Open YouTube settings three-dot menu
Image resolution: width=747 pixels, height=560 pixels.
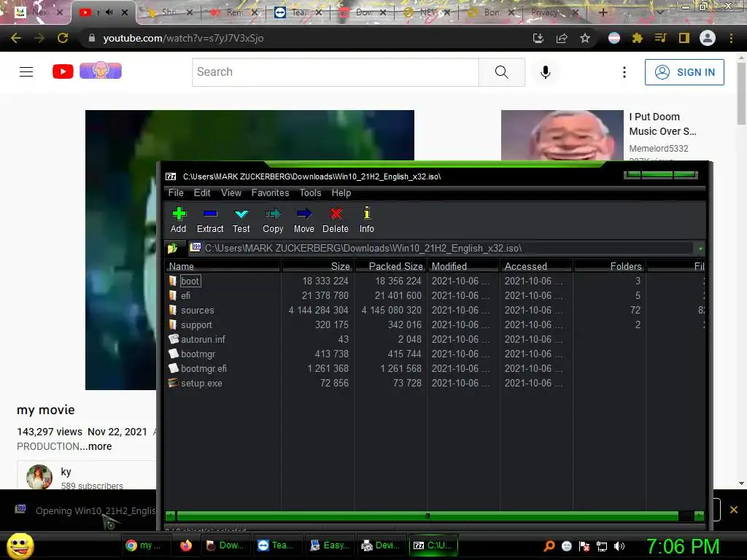tap(624, 72)
